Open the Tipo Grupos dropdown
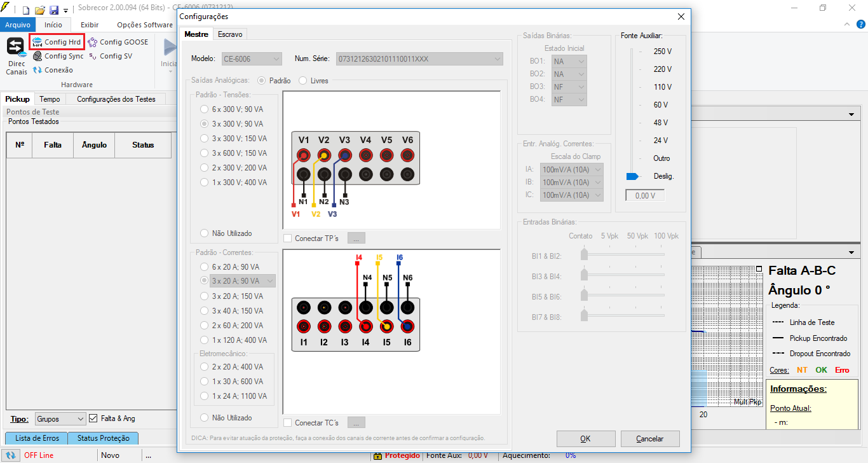The image size is (868, 463). [60, 419]
